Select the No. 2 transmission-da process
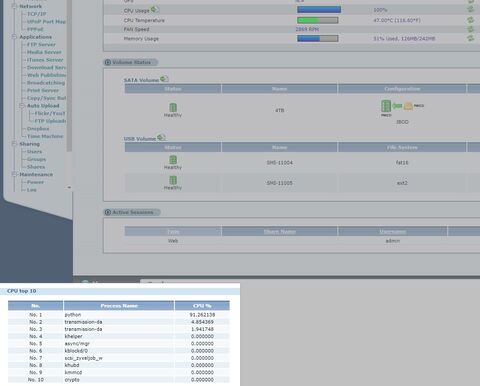 (119, 322)
